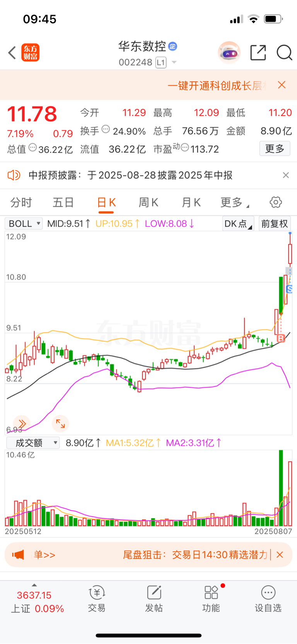Select the 日K tab

pyautogui.click(x=106, y=202)
